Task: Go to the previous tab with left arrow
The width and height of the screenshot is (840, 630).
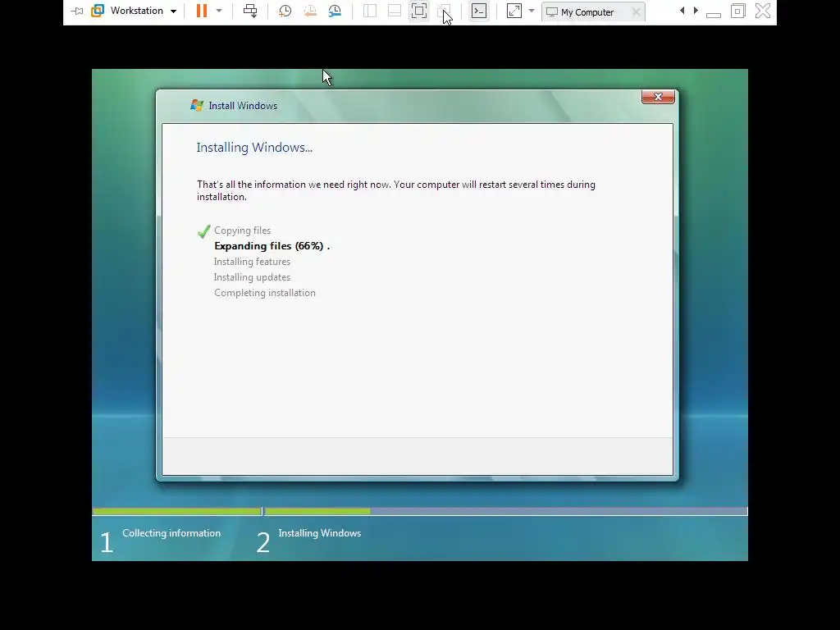Action: pyautogui.click(x=682, y=11)
